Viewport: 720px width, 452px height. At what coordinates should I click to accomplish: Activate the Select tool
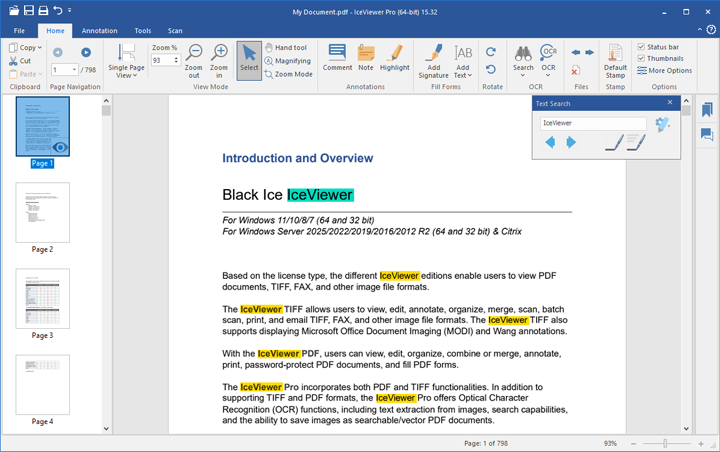(x=249, y=61)
